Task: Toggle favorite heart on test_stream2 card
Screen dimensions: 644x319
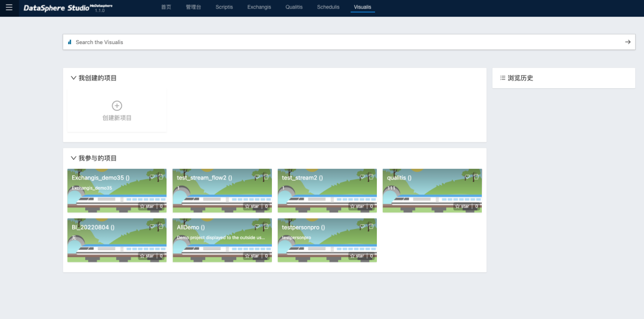Action: 362,176
